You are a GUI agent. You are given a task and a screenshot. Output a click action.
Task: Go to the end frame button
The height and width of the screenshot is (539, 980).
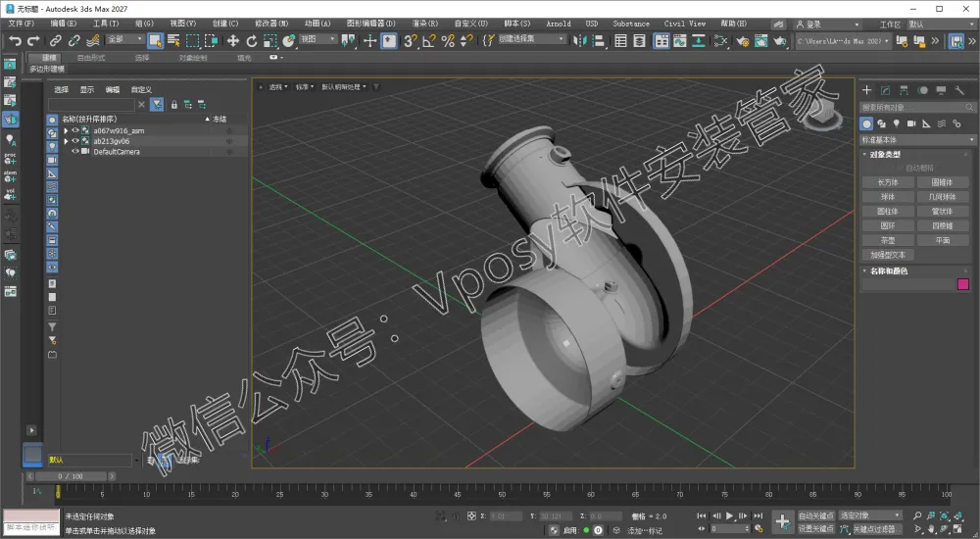tap(758, 515)
